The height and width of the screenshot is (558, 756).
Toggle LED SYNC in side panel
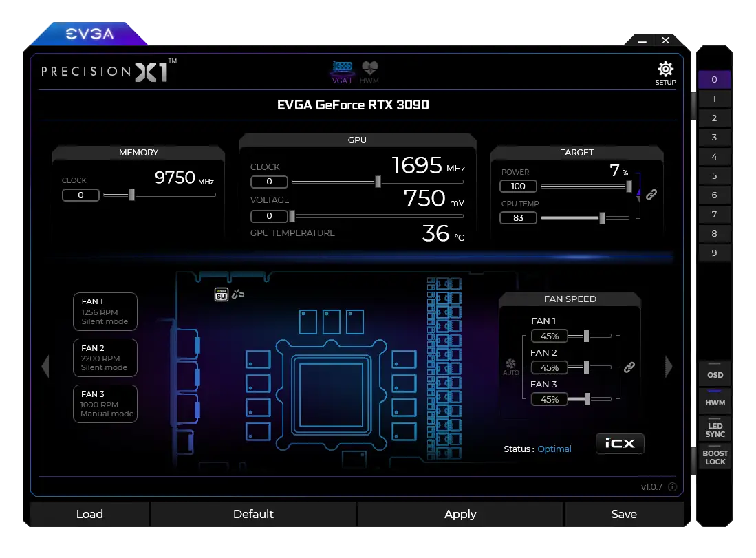pos(715,429)
